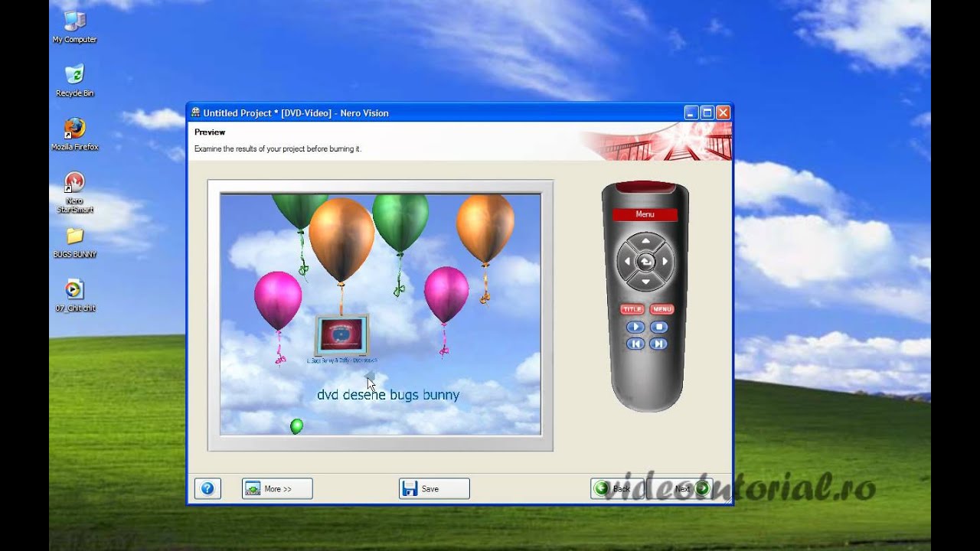Click the red TITLE button on remote
Image resolution: width=980 pixels, height=551 pixels.
click(632, 309)
